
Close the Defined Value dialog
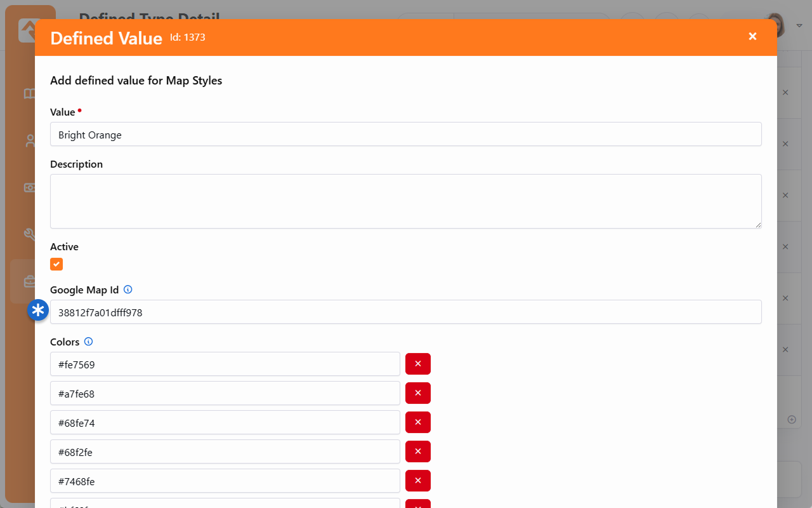pyautogui.click(x=752, y=37)
